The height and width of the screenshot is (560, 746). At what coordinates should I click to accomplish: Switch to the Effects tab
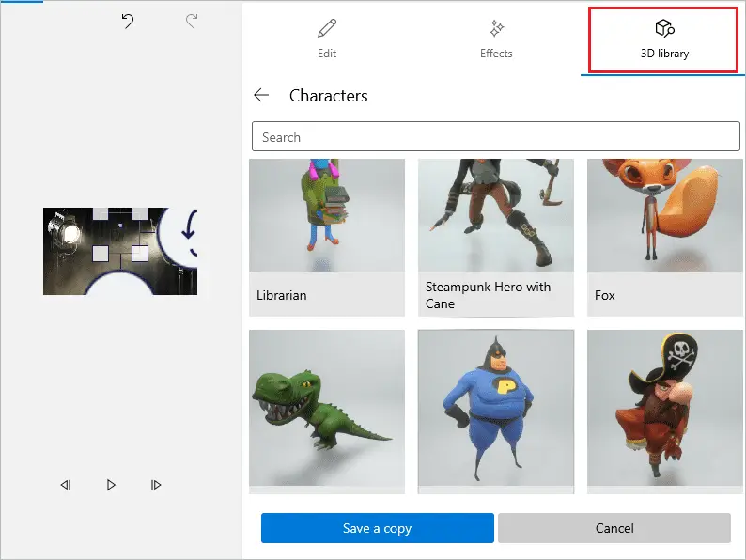[496, 39]
